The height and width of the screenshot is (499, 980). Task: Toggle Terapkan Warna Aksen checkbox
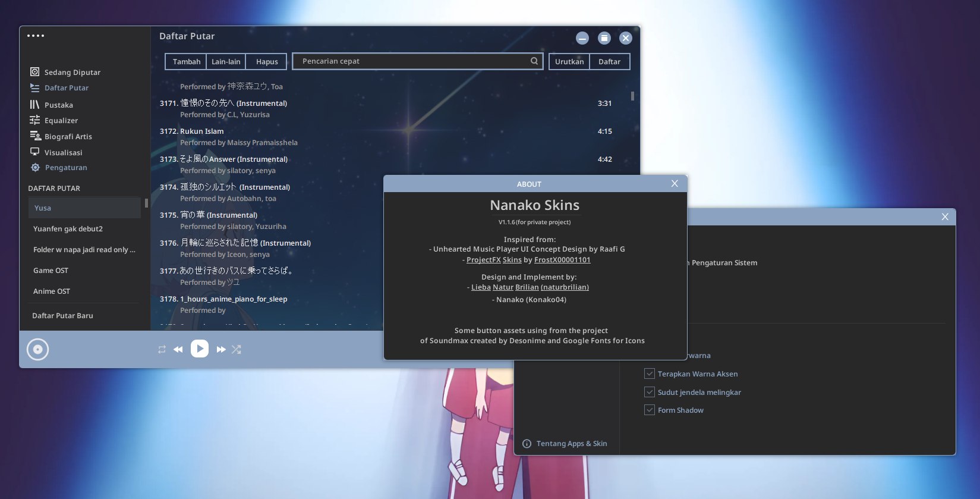point(650,374)
